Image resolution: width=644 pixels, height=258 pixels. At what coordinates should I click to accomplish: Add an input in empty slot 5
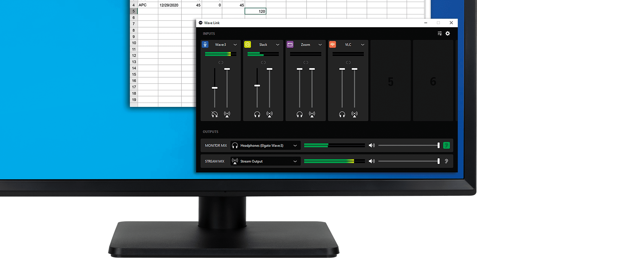click(x=390, y=81)
